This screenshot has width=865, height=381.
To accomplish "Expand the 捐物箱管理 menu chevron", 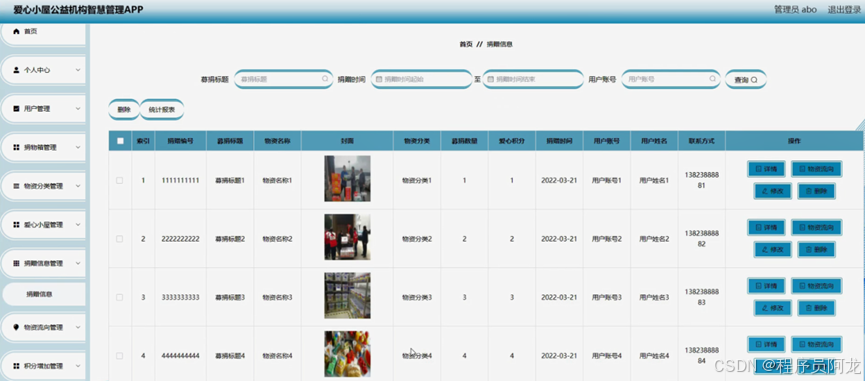I will pos(78,147).
